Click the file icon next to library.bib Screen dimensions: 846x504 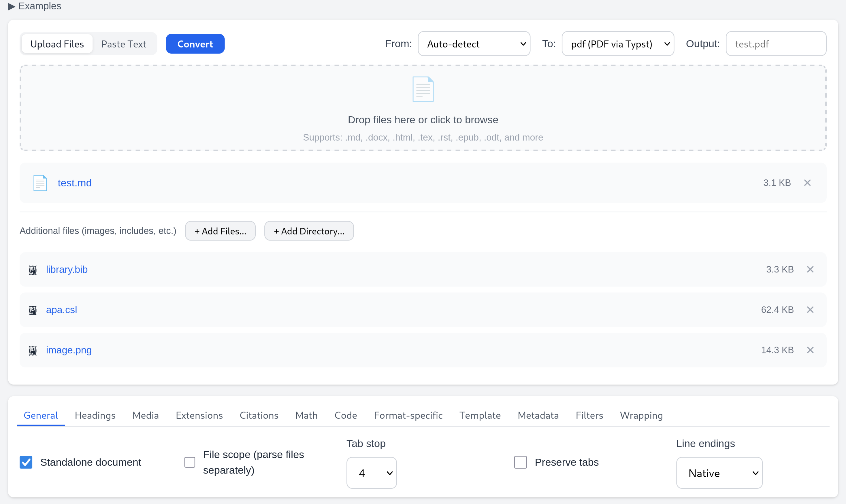point(32,269)
